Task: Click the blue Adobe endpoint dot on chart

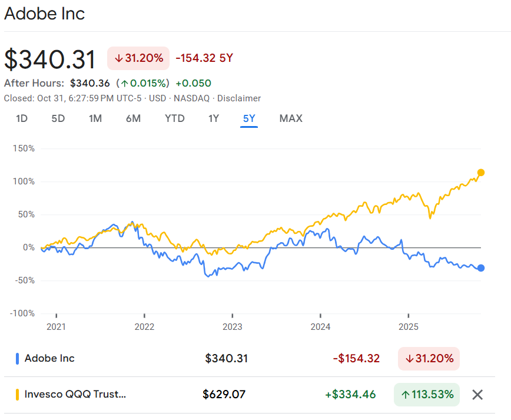Action: click(x=481, y=268)
